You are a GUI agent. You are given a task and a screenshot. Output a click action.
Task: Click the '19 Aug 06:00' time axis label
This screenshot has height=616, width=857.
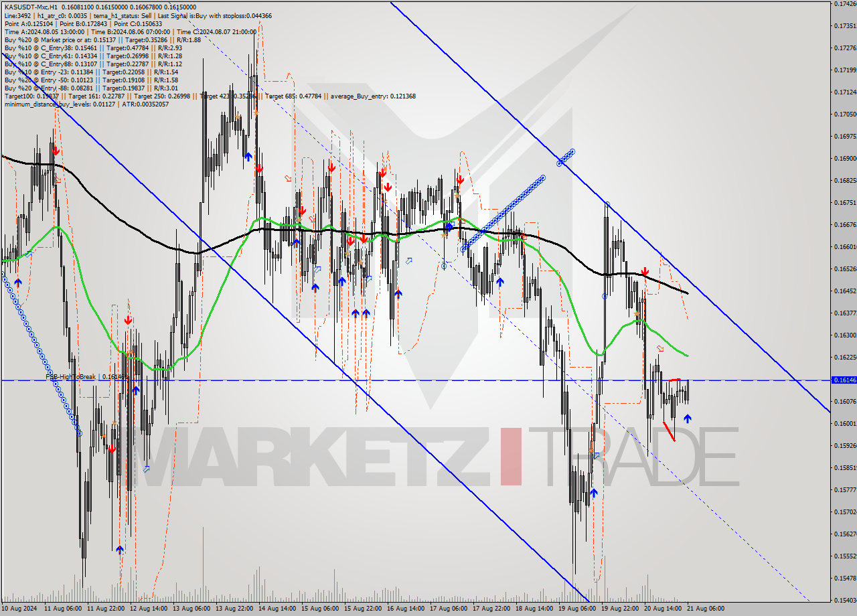(577, 609)
